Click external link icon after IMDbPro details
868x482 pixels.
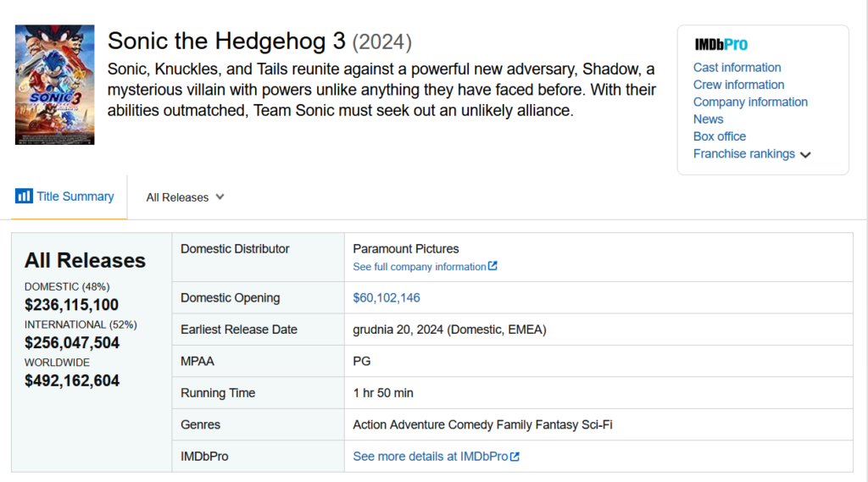[515, 457]
